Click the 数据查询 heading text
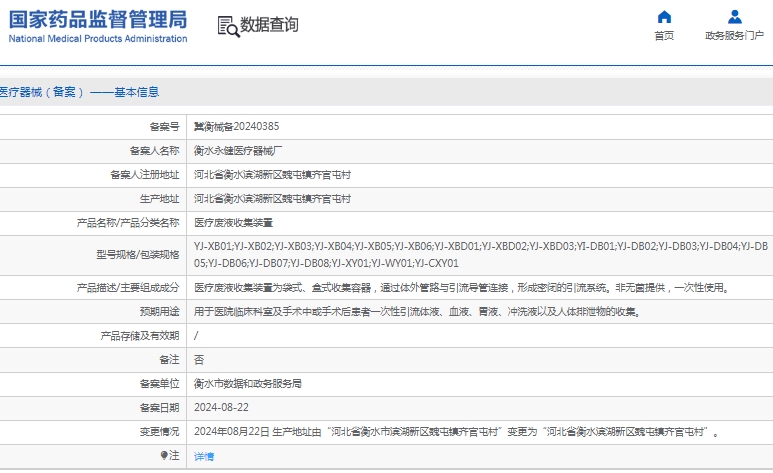Viewport: 773px width, 473px height. pos(269,24)
